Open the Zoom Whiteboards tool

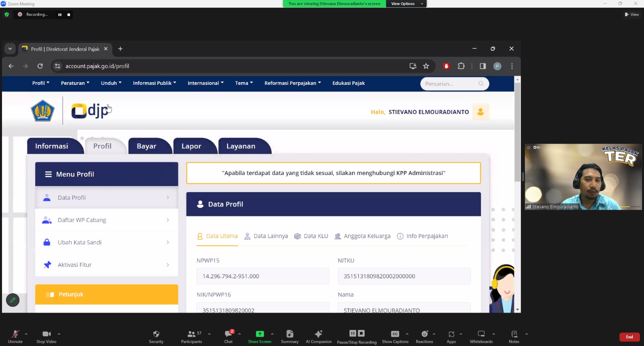tap(481, 336)
